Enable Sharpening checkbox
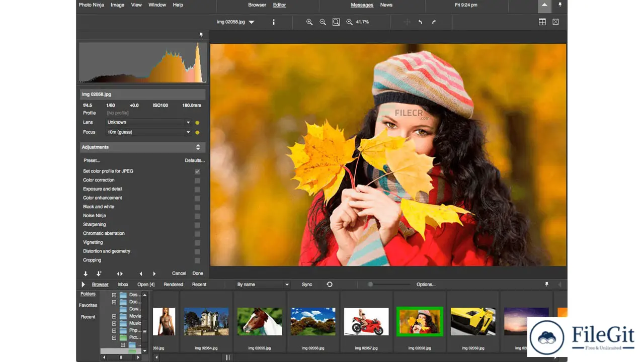 pos(197,225)
